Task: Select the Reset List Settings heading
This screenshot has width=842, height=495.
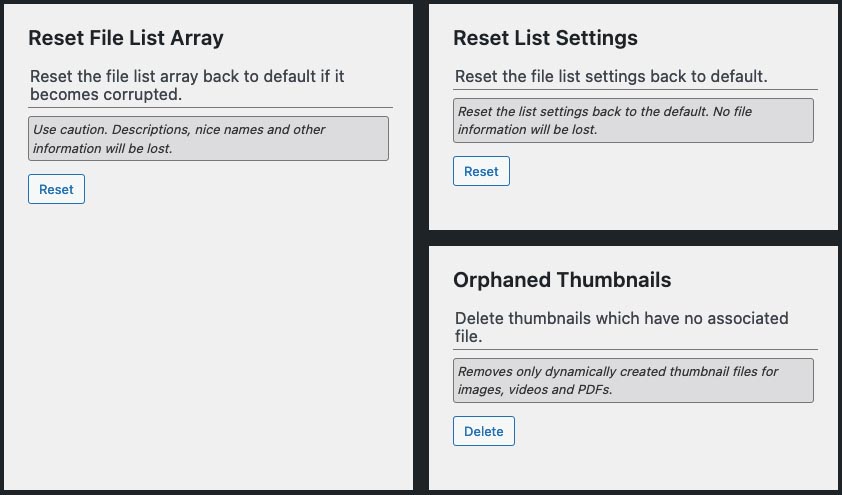Action: (545, 38)
